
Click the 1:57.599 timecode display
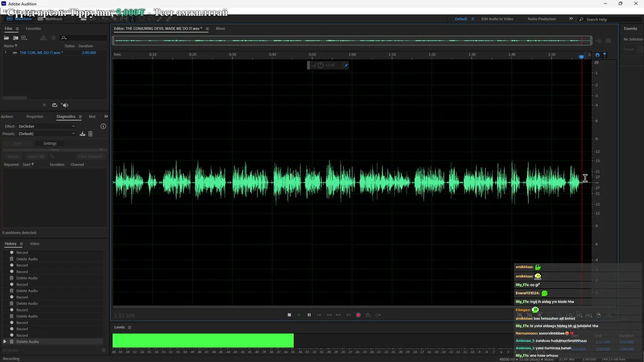coord(124,316)
